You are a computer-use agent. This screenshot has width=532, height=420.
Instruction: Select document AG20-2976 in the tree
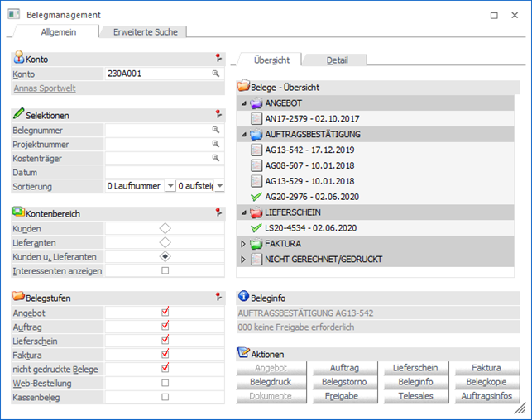click(x=310, y=197)
